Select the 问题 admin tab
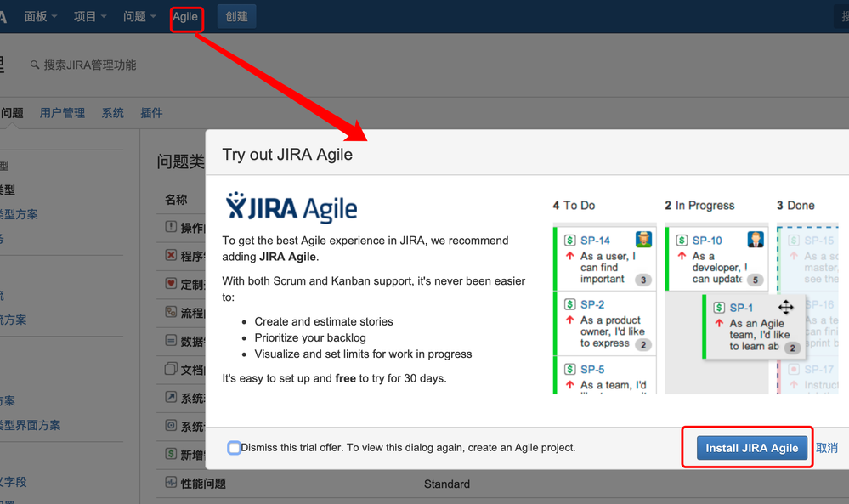This screenshot has width=849, height=504. pos(12,112)
